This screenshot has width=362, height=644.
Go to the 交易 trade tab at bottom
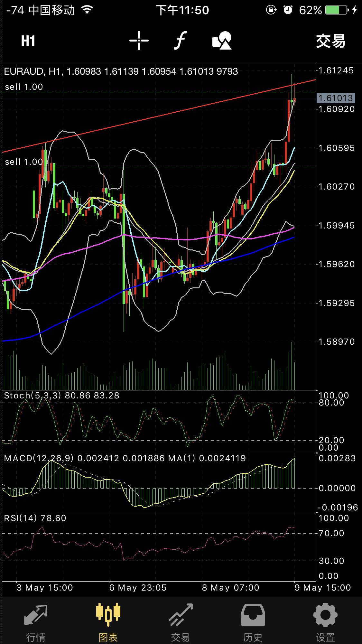click(181, 622)
